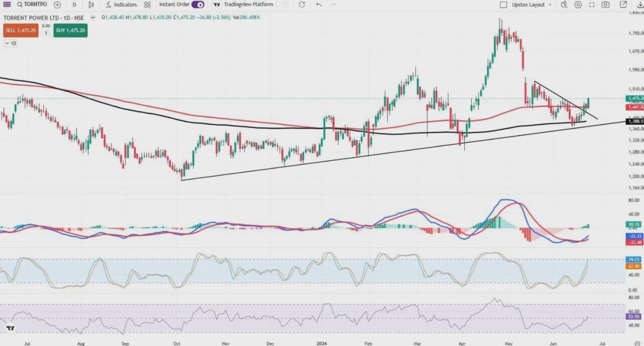This screenshot has width=644, height=346.
Task: Click the orange 62.90 stochastic value label
Action: pyautogui.click(x=634, y=266)
